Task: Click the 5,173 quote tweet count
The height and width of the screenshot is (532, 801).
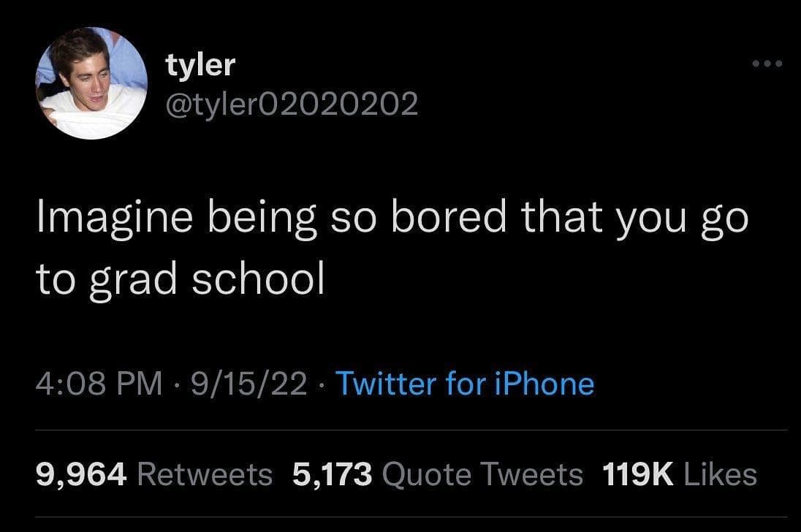Action: (x=333, y=475)
